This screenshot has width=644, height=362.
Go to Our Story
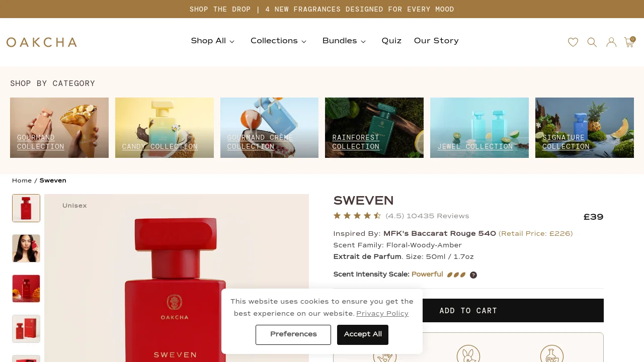(x=436, y=41)
